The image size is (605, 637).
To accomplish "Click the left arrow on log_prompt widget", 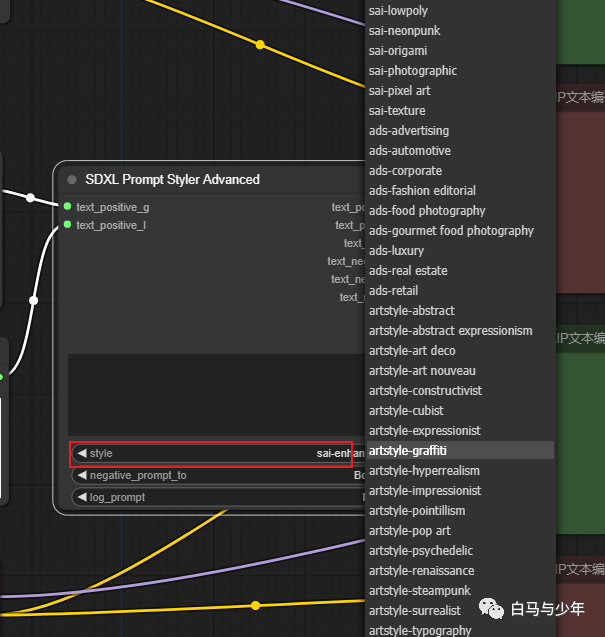I will pyautogui.click(x=81, y=497).
